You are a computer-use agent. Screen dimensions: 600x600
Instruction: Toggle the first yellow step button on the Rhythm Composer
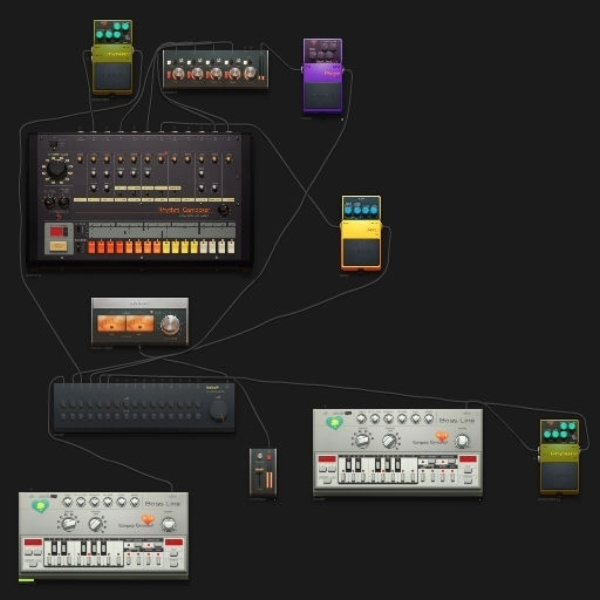pyautogui.click(x=166, y=247)
